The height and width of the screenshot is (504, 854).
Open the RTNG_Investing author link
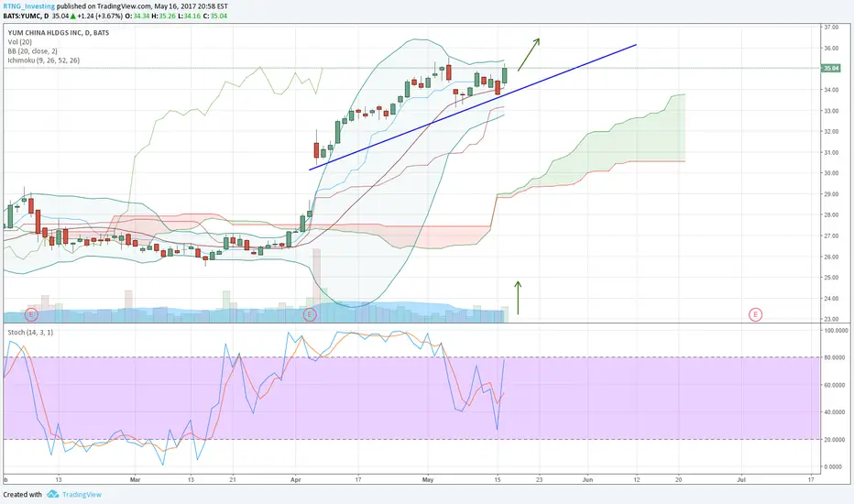[x=29, y=6]
